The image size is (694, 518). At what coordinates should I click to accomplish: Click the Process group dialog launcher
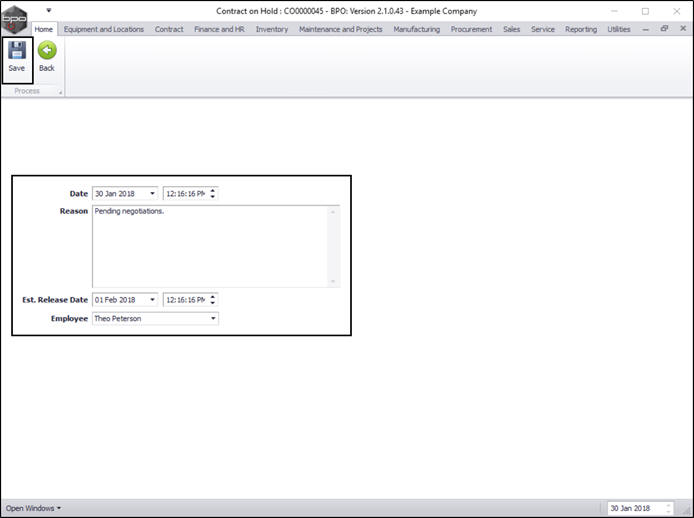click(x=60, y=93)
